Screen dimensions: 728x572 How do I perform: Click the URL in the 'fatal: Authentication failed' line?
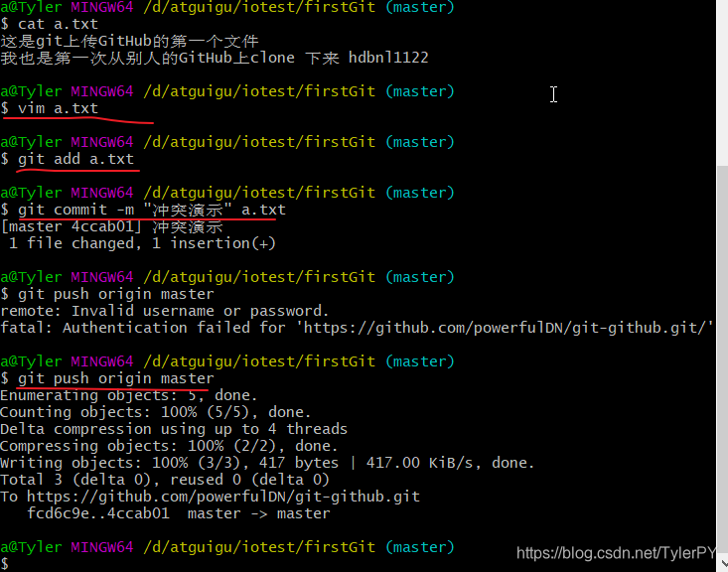[505, 328]
